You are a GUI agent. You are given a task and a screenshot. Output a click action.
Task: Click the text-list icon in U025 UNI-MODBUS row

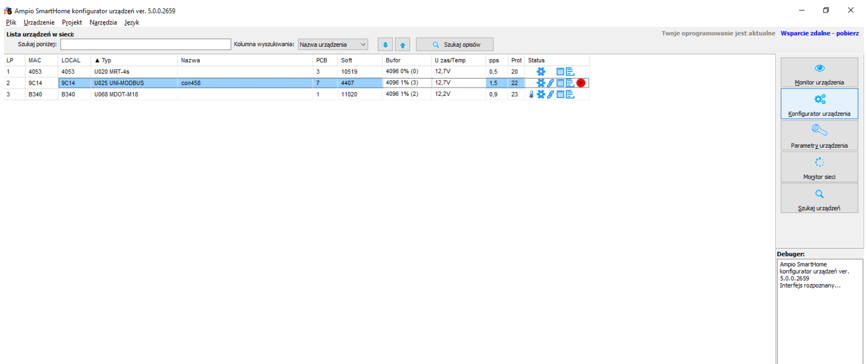pyautogui.click(x=570, y=83)
